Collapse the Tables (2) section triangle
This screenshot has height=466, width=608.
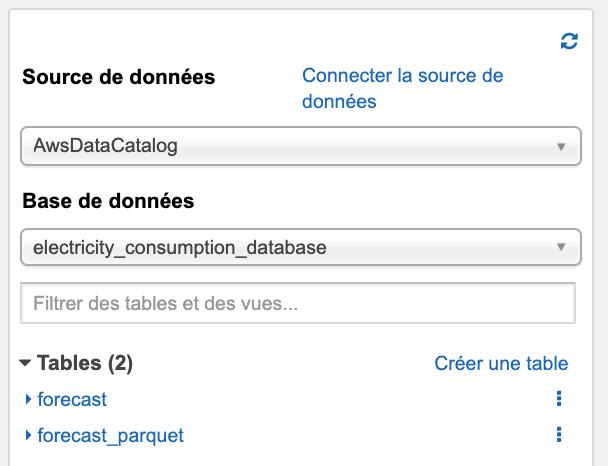point(26,364)
